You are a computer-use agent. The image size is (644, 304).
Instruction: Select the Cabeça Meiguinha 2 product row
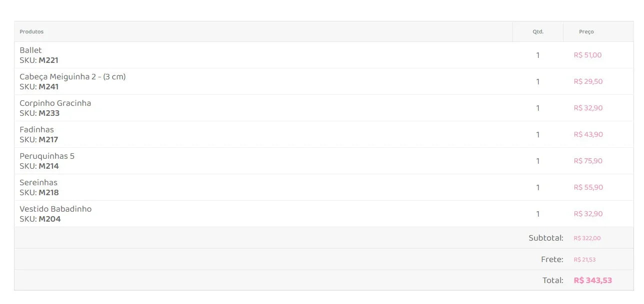[x=323, y=81]
